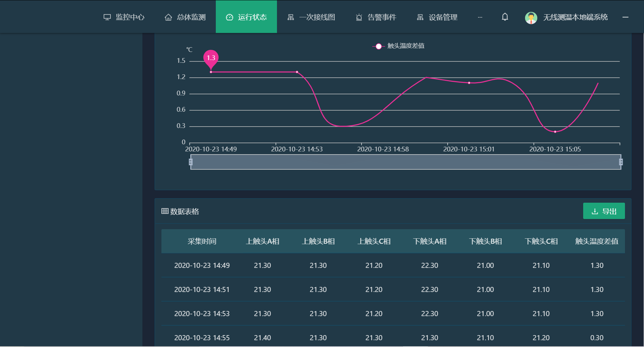644x347 pixels.
Task: Click the right data zoom handle
Action: (621, 162)
